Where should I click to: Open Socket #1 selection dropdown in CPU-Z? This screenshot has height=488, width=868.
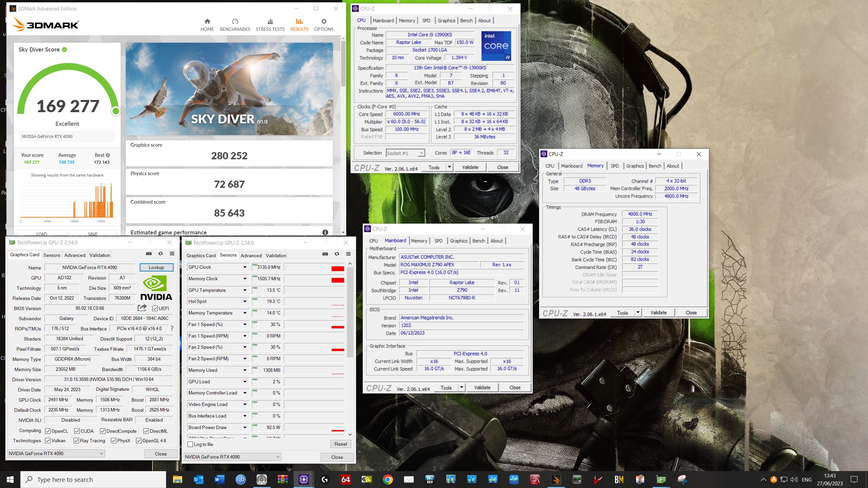406,153
